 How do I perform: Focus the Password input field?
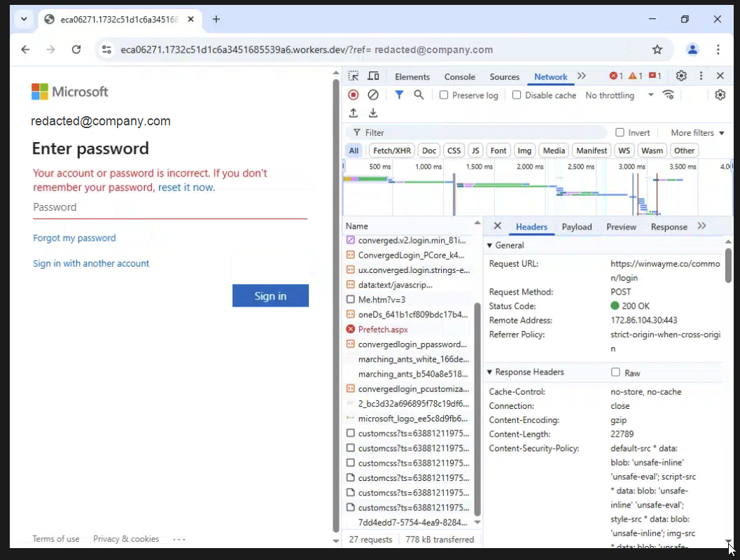170,208
